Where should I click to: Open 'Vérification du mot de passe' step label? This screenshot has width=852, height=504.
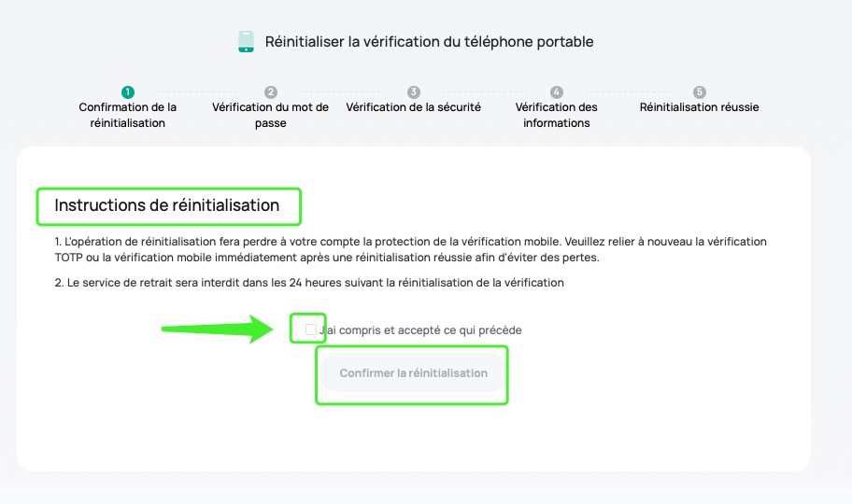click(x=271, y=115)
